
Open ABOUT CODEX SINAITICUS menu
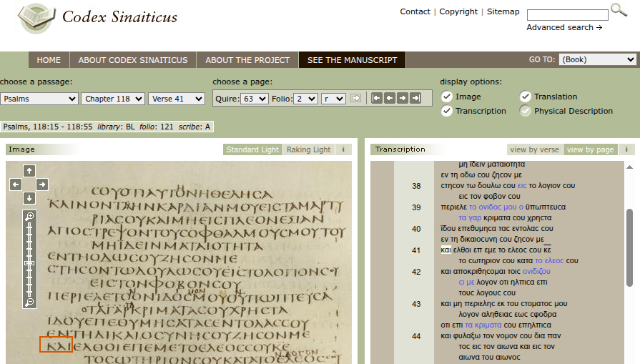(133, 60)
